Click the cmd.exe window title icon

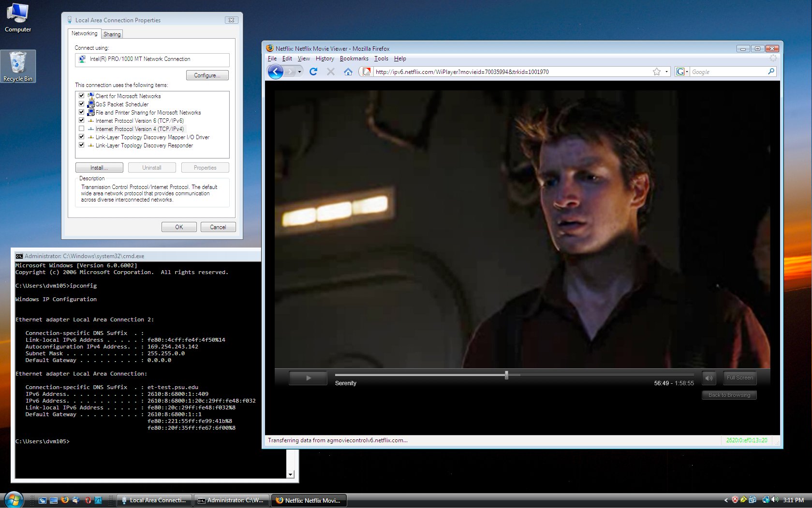click(19, 256)
